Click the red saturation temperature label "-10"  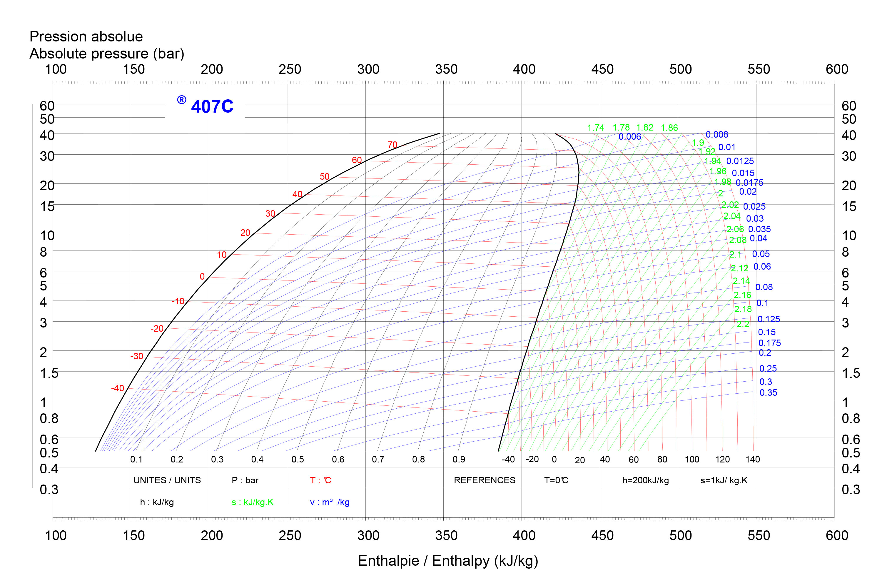tap(178, 302)
